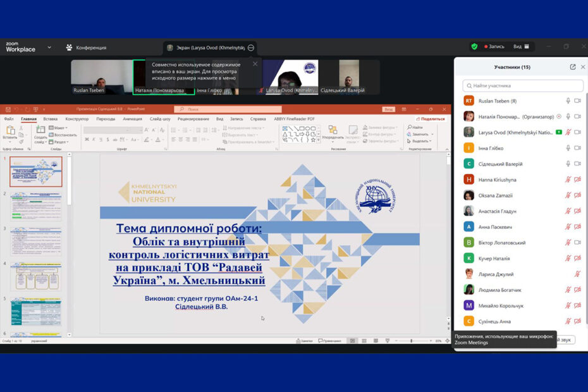Click the camera icon beside Інна Глібко
The height and width of the screenshot is (392, 588).
[577, 148]
